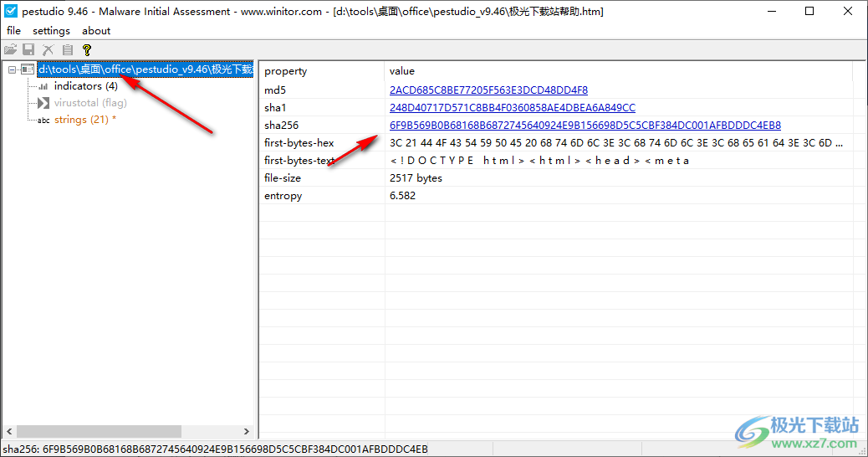Screen dimensions: 868x457
Task: Click the first-bytes-text property label
Action: click(x=299, y=161)
